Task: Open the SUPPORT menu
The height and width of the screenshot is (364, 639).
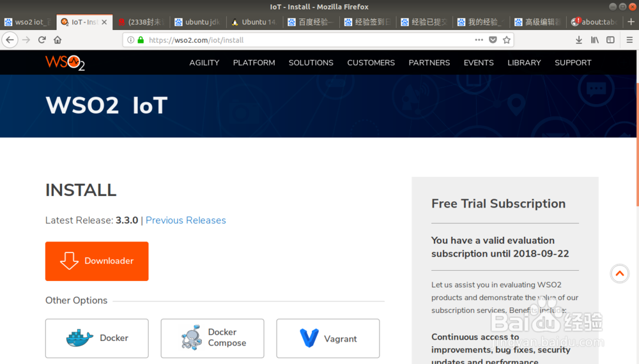Action: 573,63
